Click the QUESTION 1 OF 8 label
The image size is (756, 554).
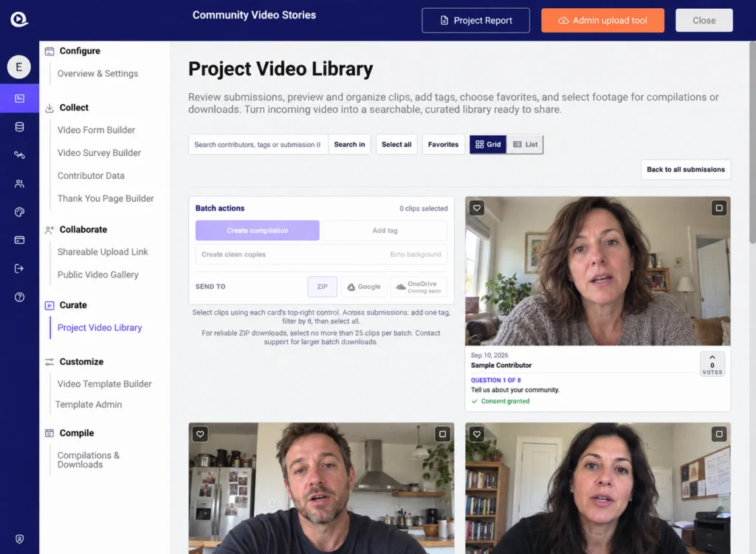click(495, 380)
